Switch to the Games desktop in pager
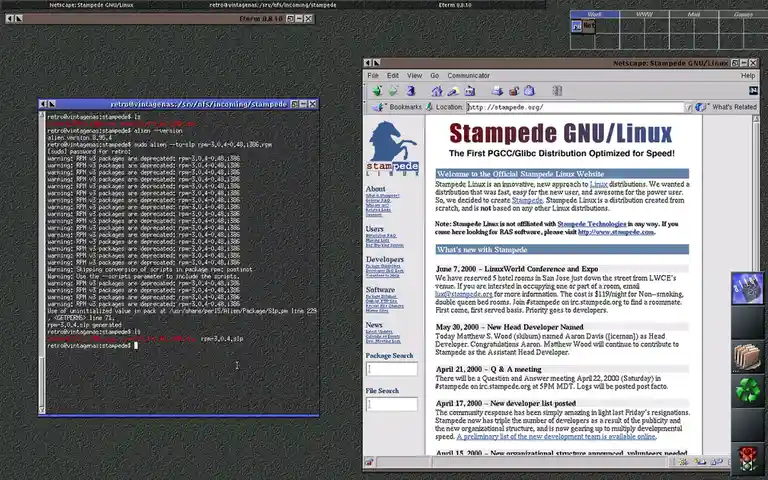Screen dimensions: 768x480 [x=743, y=15]
